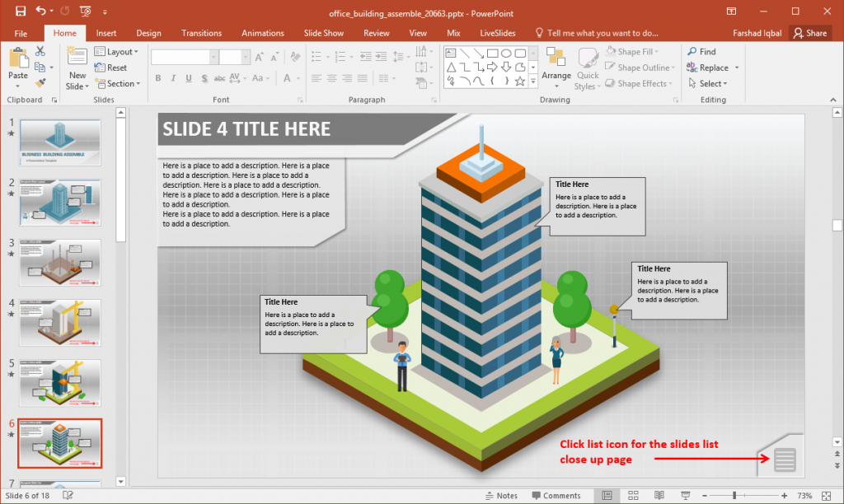Select slide 3 thumbnail in slides pane

click(x=59, y=263)
